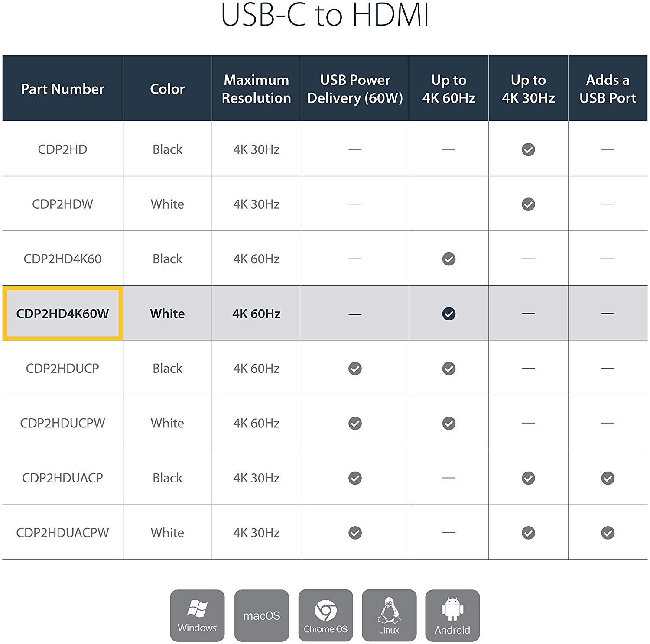
Task: Click CDP2HDUCP's USB Power Delivery checkmark
Action: coord(355,369)
